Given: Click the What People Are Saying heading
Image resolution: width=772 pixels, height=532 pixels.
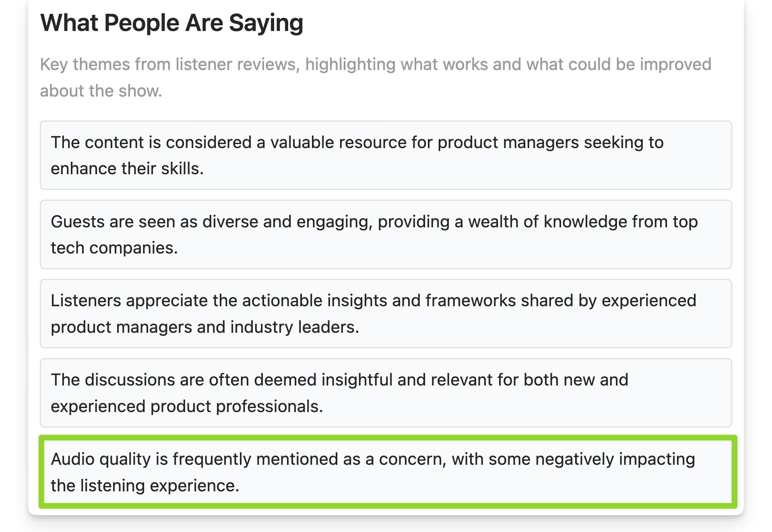Looking at the screenshot, I should [171, 23].
